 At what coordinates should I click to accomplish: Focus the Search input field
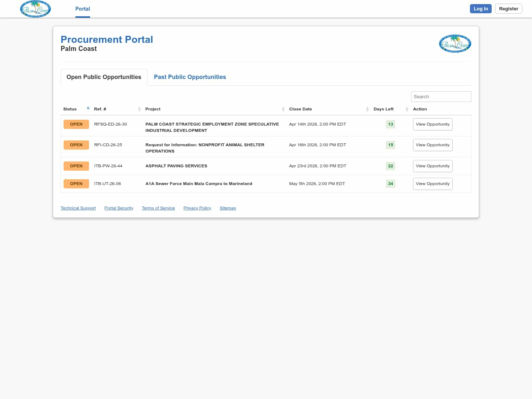tap(441, 97)
